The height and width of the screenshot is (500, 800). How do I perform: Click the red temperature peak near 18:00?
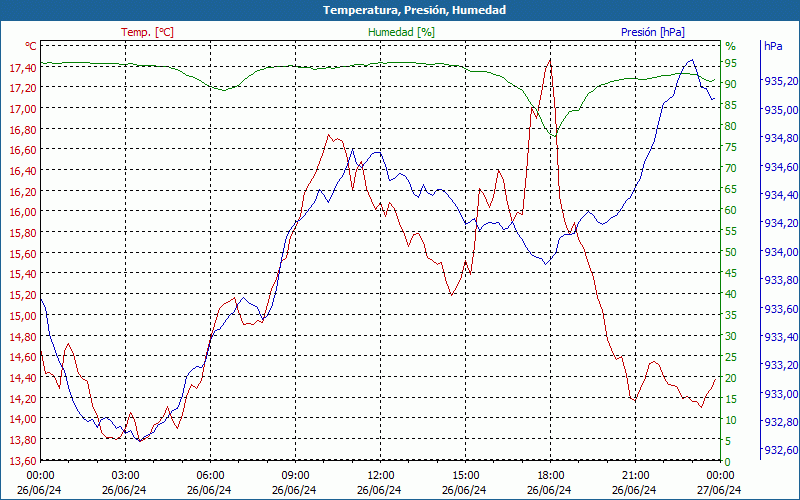[549, 60]
